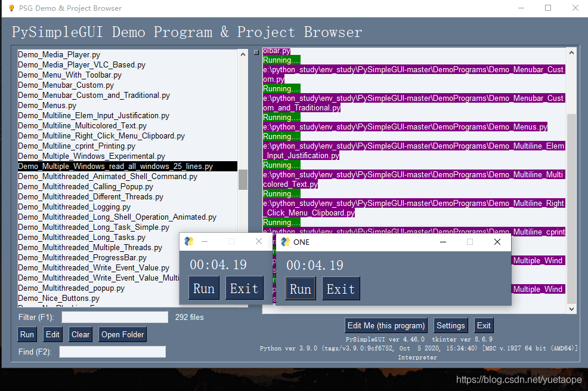Screen dimensions: 588x391
Task: Focus the Find (F2) input field
Action: pyautogui.click(x=113, y=352)
